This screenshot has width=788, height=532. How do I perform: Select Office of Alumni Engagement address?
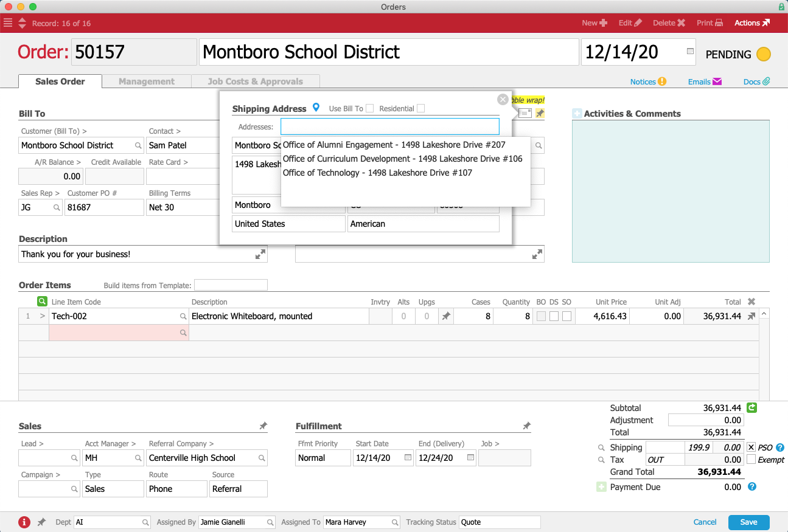click(394, 145)
